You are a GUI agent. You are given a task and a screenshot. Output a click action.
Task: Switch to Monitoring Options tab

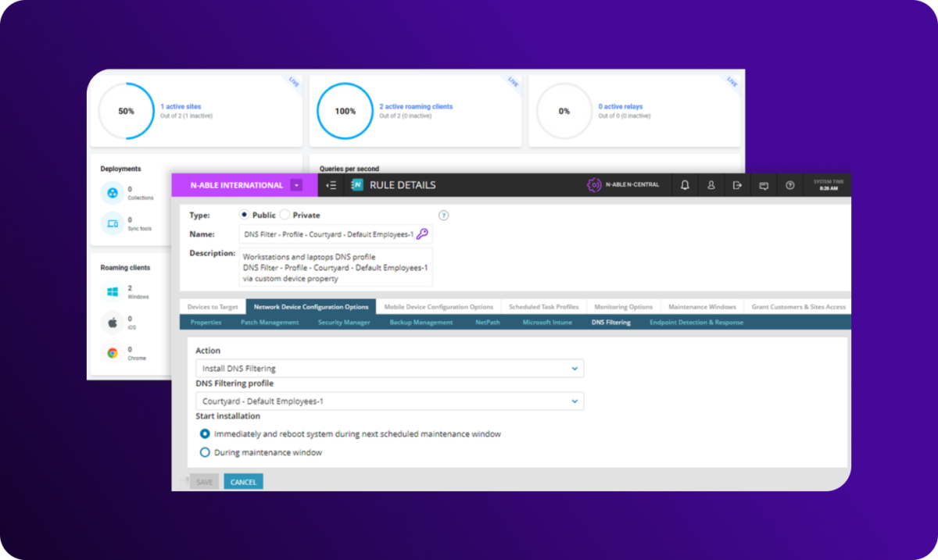[624, 307]
